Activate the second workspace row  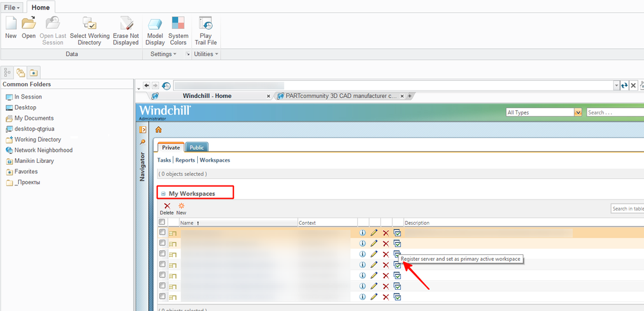click(397, 243)
